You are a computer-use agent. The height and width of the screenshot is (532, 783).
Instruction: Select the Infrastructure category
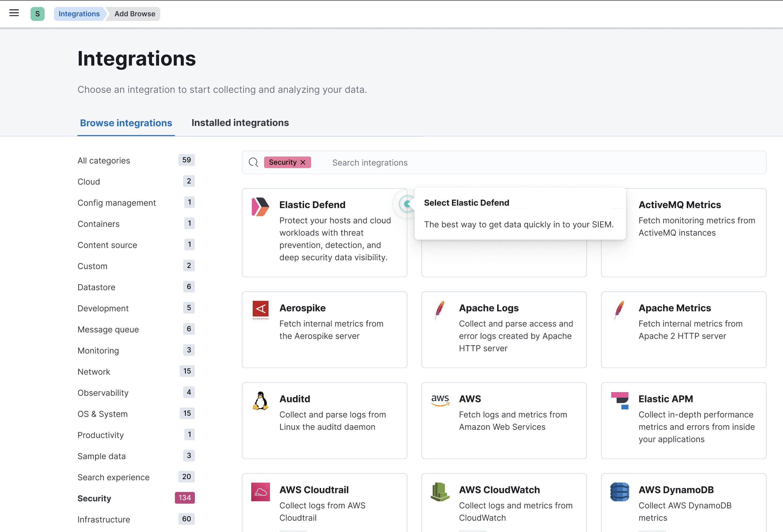pyautogui.click(x=103, y=519)
